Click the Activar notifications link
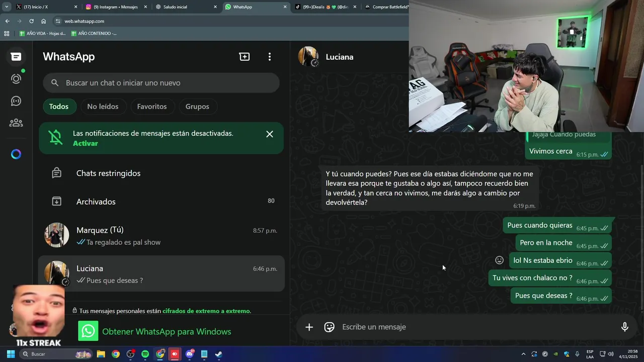This screenshot has width=644, height=362. click(86, 143)
